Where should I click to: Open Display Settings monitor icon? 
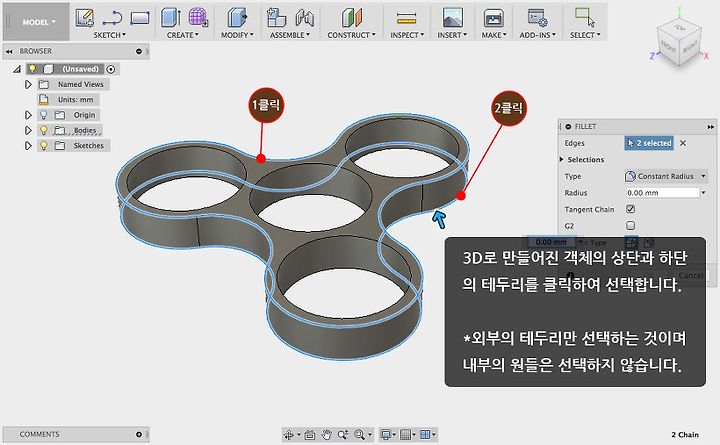pos(386,434)
